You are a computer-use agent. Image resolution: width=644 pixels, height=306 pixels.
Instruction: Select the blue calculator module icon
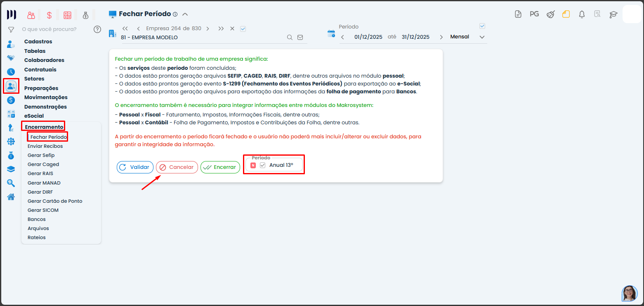(11, 114)
